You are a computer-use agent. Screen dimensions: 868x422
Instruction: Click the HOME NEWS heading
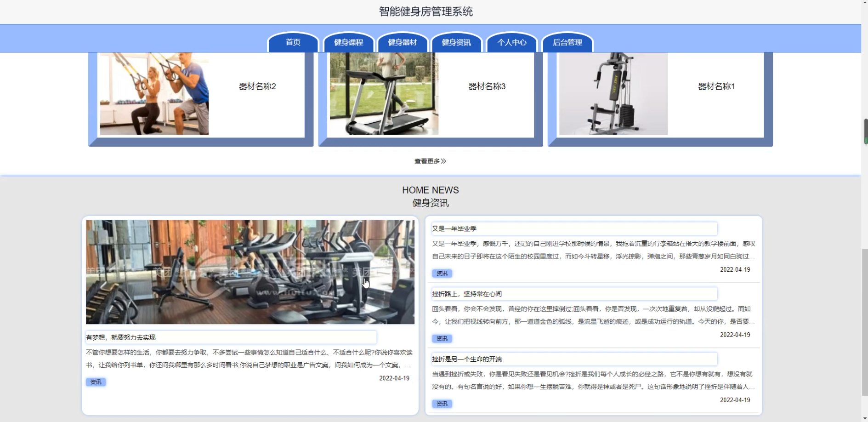(431, 190)
